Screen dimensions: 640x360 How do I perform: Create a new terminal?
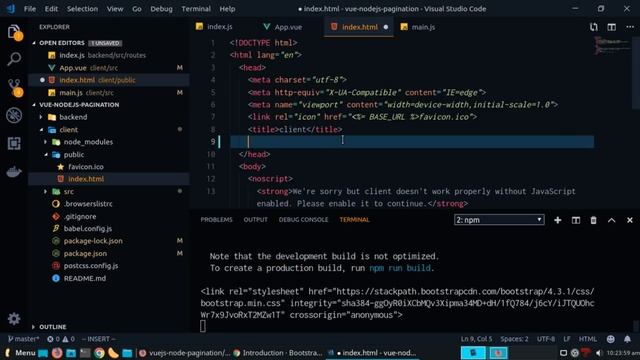(558, 220)
